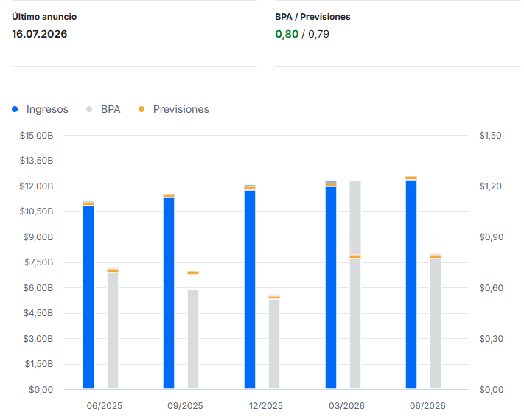Click the $12,00B axis label
Viewport: 524px width, 420px height.
36,186
